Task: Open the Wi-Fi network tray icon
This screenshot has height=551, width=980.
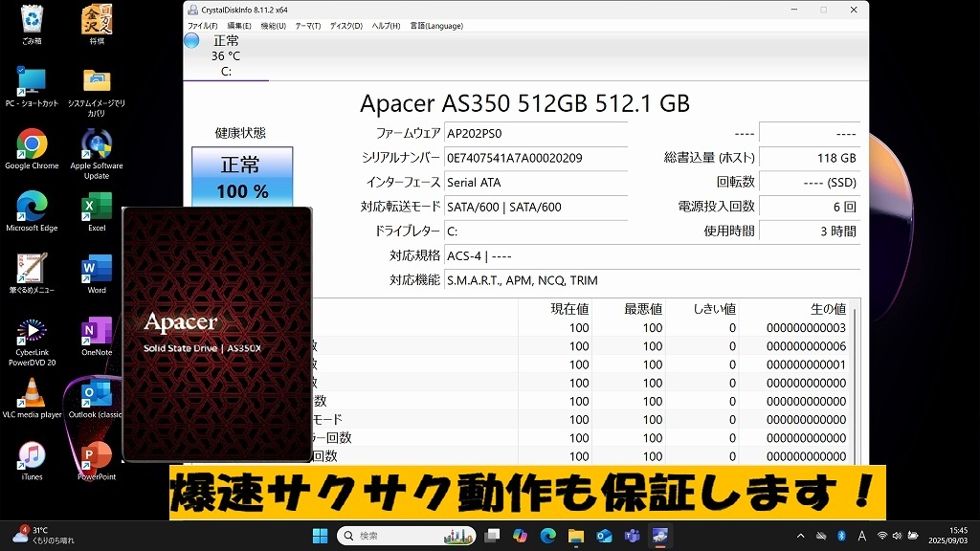Action: 881,536
